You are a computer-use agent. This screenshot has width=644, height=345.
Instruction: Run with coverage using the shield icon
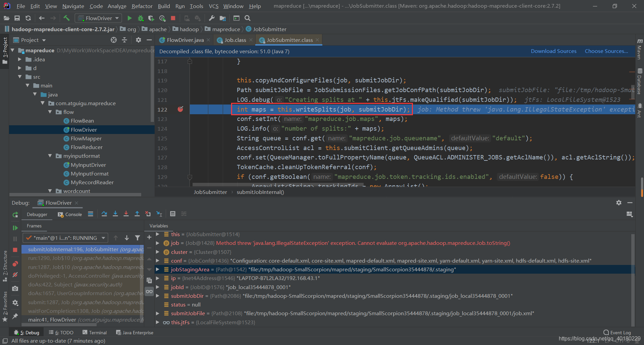[x=151, y=18]
